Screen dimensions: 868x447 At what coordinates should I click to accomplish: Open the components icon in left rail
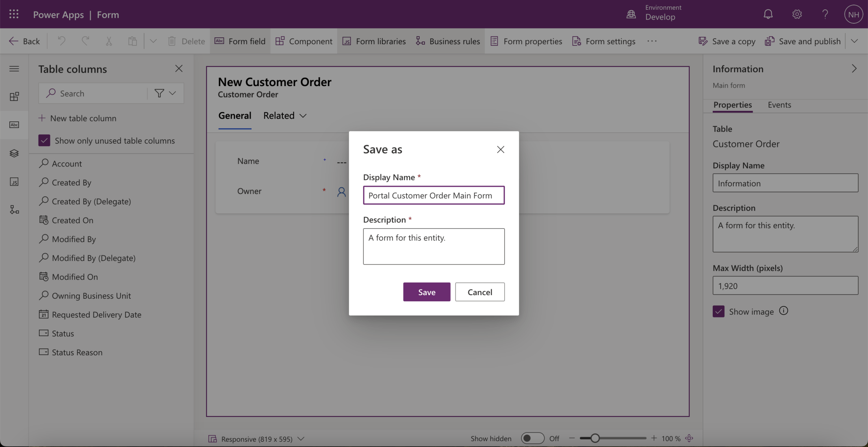[x=14, y=97]
